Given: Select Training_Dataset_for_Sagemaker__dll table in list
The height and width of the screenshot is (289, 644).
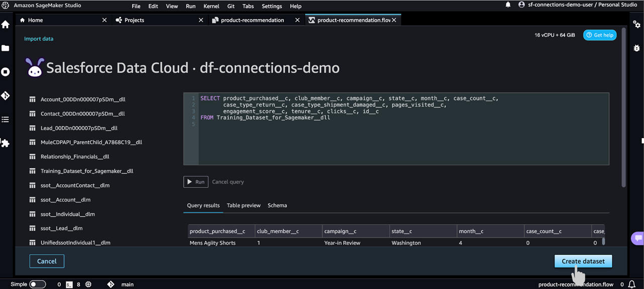Looking at the screenshot, I should [x=86, y=171].
